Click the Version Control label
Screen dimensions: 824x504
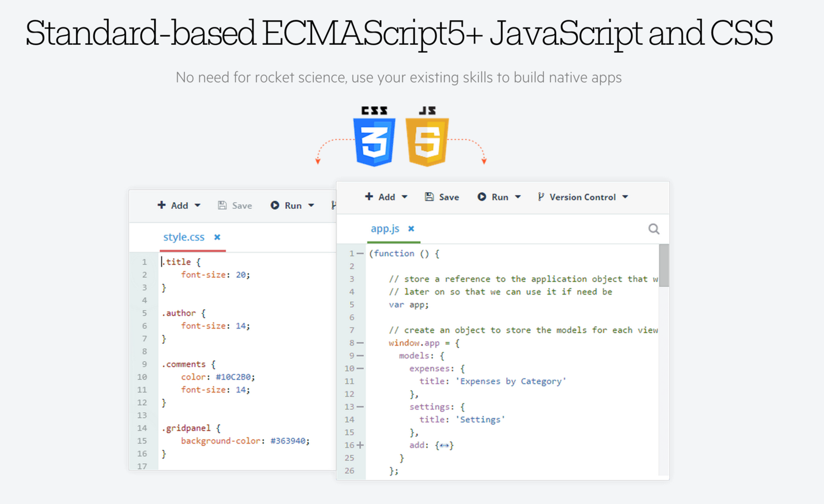pos(583,197)
